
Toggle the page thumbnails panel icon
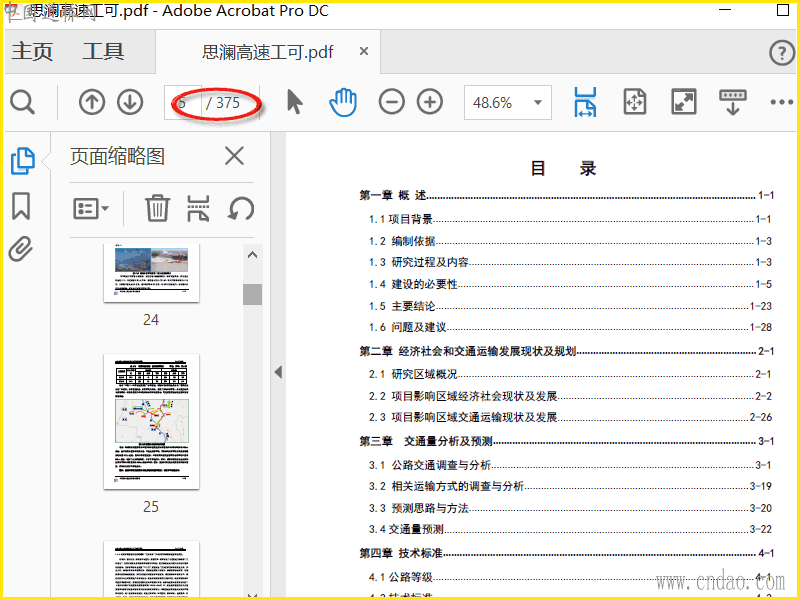pos(22,161)
